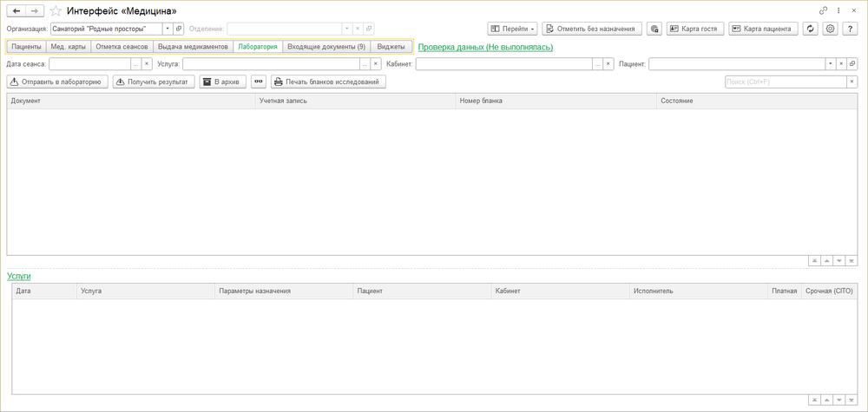Open the three-dot more actions menu
Viewport: 868px width, 412px height.
click(839, 10)
